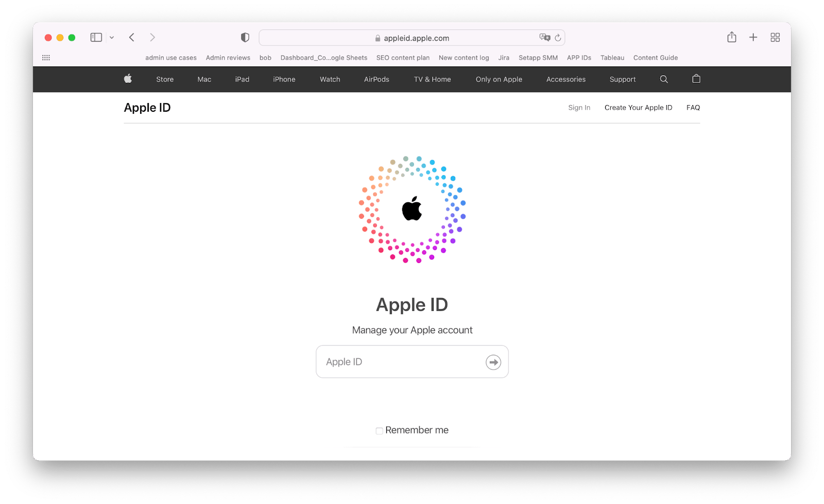824x504 pixels.
Task: Open a new tab with plus
Action: pyautogui.click(x=753, y=38)
